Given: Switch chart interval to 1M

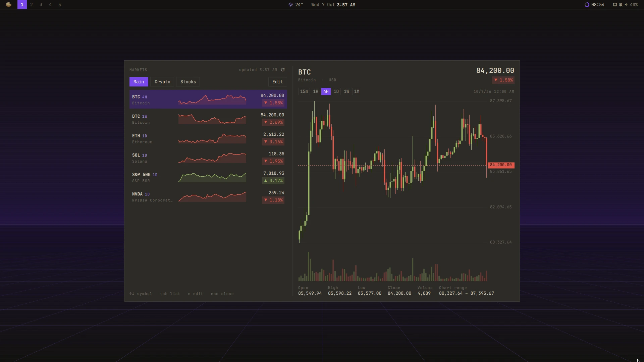Looking at the screenshot, I should coord(357,92).
